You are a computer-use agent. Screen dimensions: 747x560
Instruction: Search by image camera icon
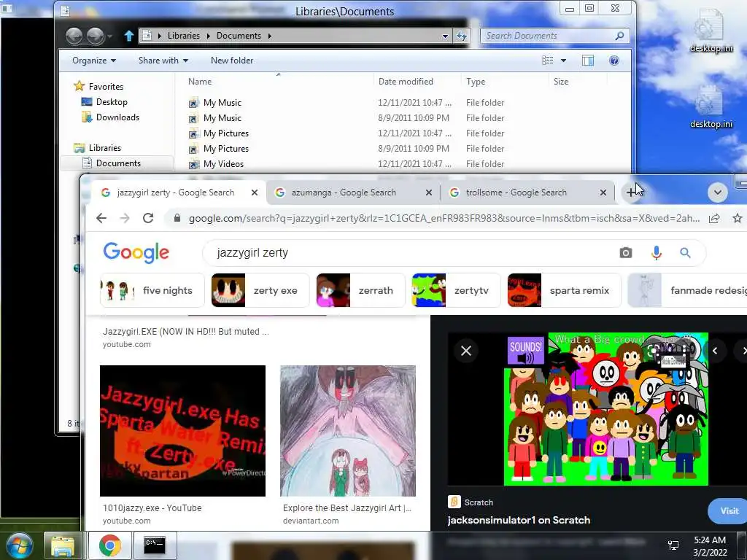[626, 253]
